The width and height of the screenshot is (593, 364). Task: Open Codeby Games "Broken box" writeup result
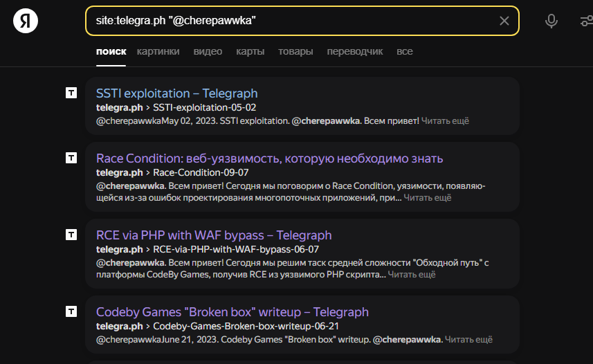pos(232,312)
